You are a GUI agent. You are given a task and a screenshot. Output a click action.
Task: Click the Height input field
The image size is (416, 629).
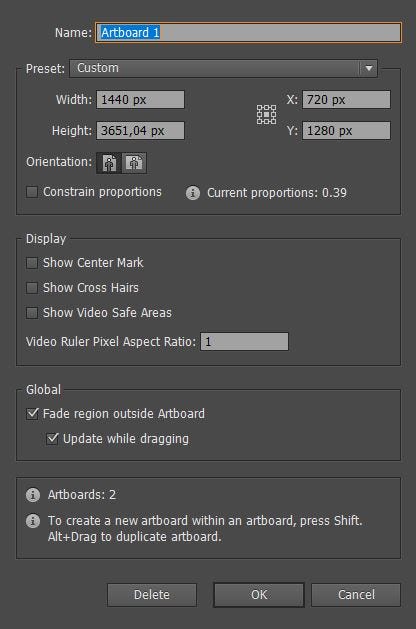140,131
